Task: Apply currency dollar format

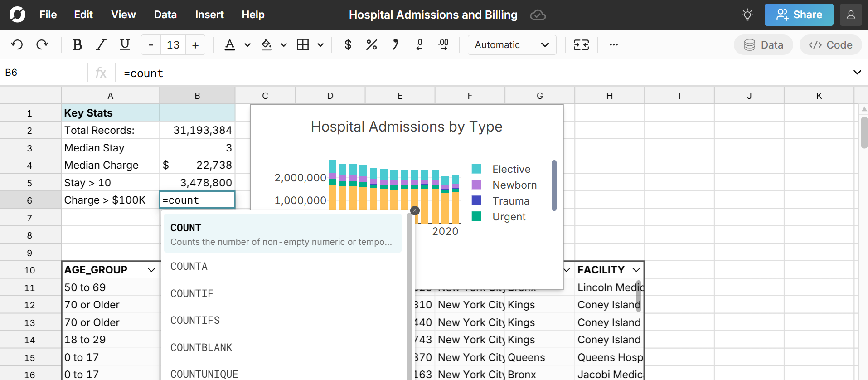Action: tap(348, 44)
